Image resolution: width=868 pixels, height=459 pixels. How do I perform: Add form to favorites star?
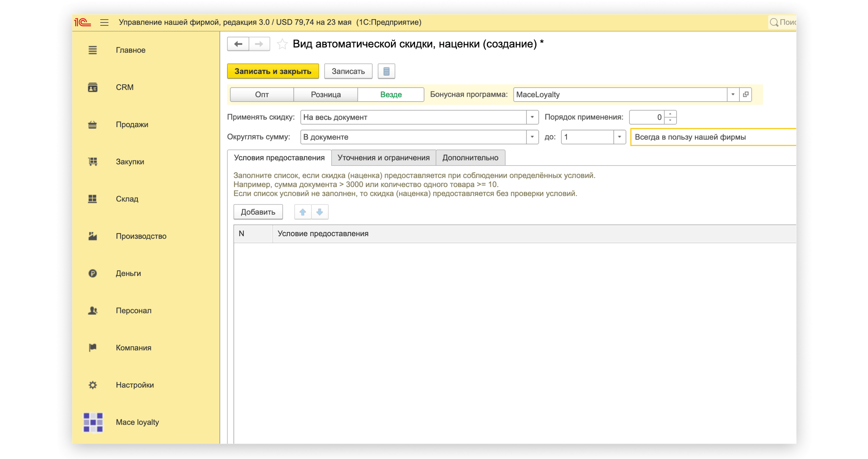coord(282,44)
